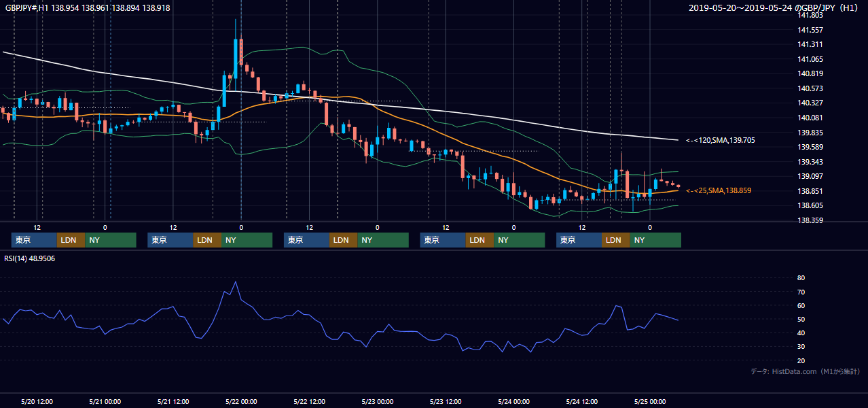Click the 5/23 00:00 date label
The width and height of the screenshot is (868, 408).
click(x=377, y=401)
